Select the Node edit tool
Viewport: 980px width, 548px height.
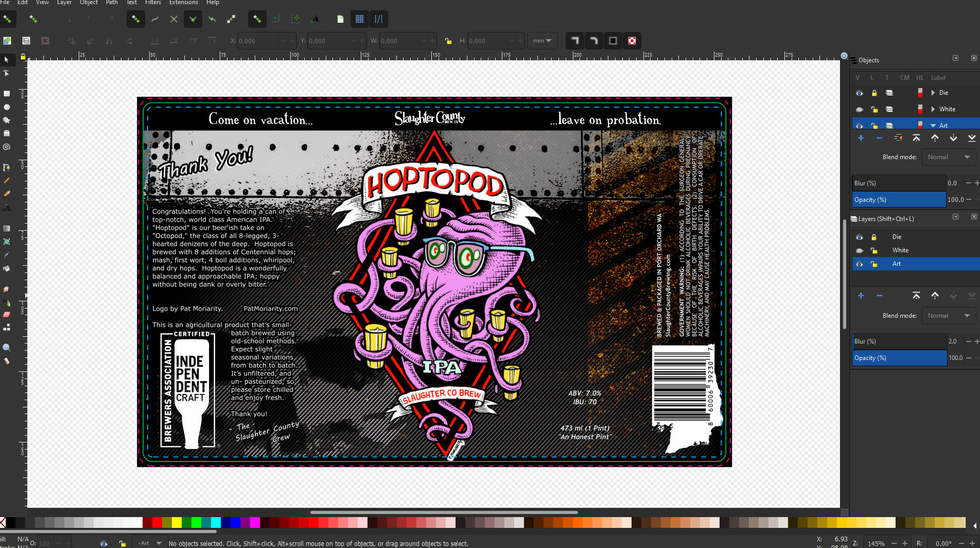tap(7, 74)
